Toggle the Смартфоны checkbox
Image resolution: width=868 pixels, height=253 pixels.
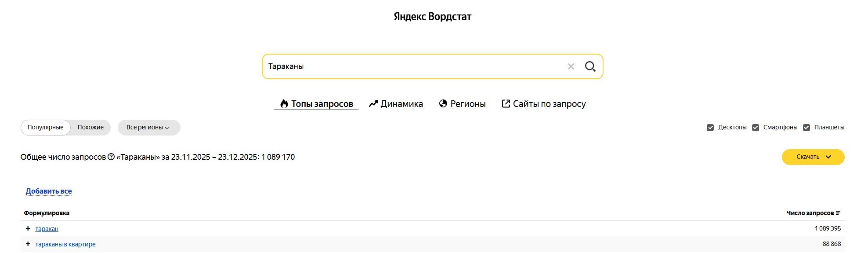click(x=755, y=128)
